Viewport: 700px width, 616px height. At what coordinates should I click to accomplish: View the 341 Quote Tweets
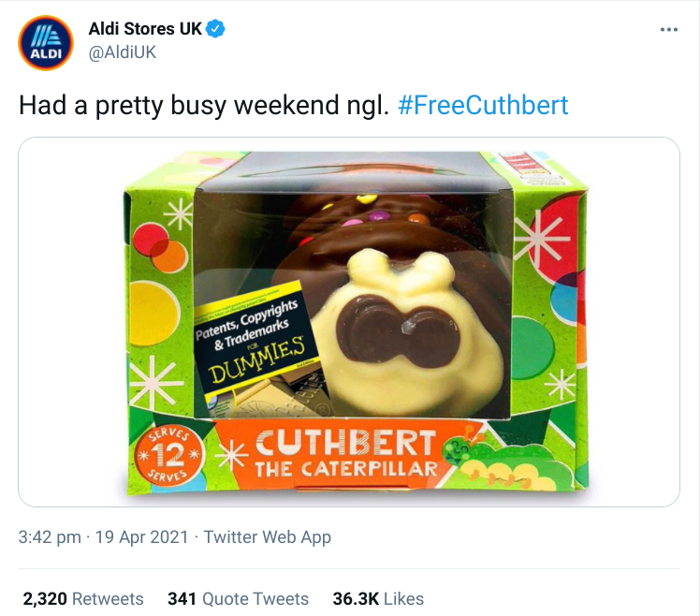[238, 598]
